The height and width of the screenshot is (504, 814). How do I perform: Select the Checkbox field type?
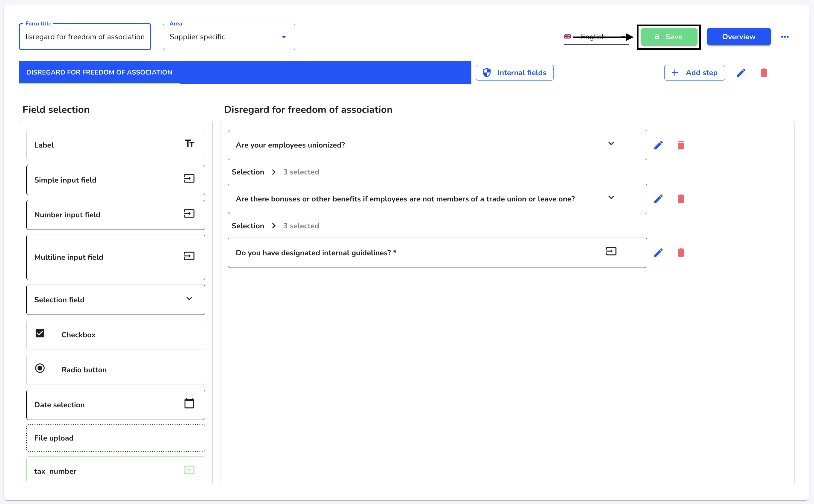[115, 334]
